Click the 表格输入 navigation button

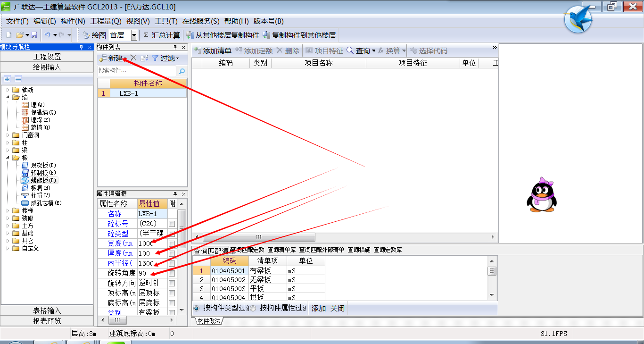click(x=47, y=310)
